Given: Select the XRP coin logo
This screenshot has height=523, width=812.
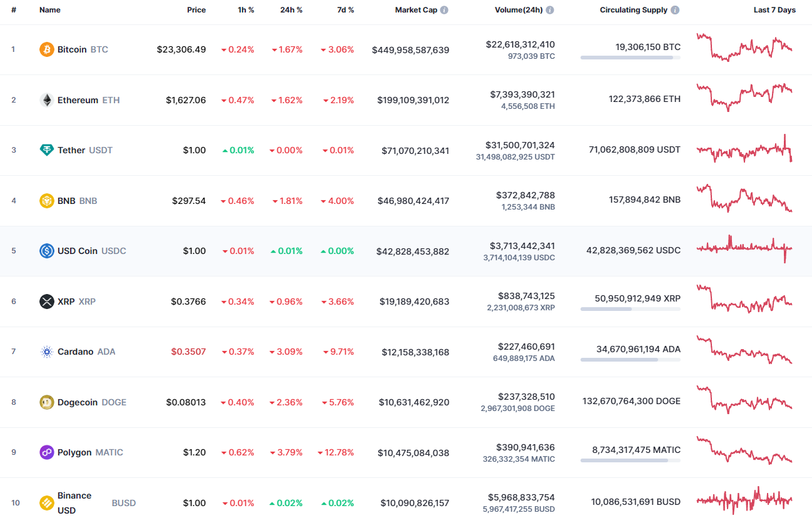Looking at the screenshot, I should pyautogui.click(x=47, y=301).
